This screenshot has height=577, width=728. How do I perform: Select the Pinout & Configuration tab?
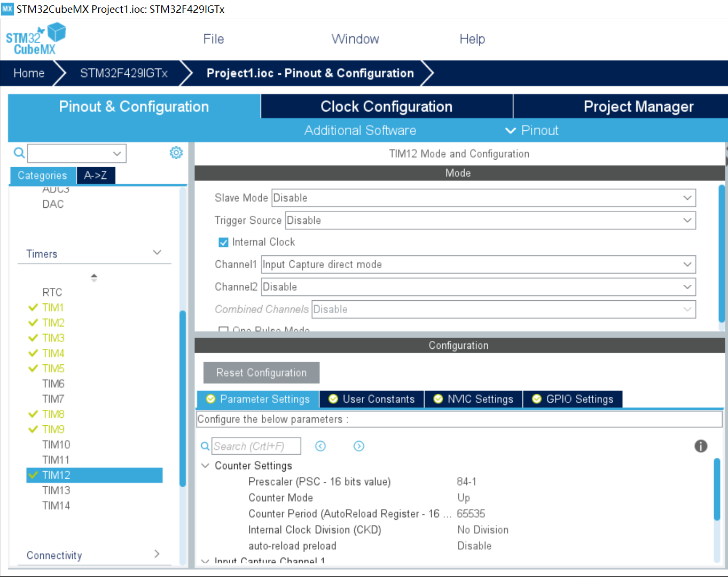[134, 106]
